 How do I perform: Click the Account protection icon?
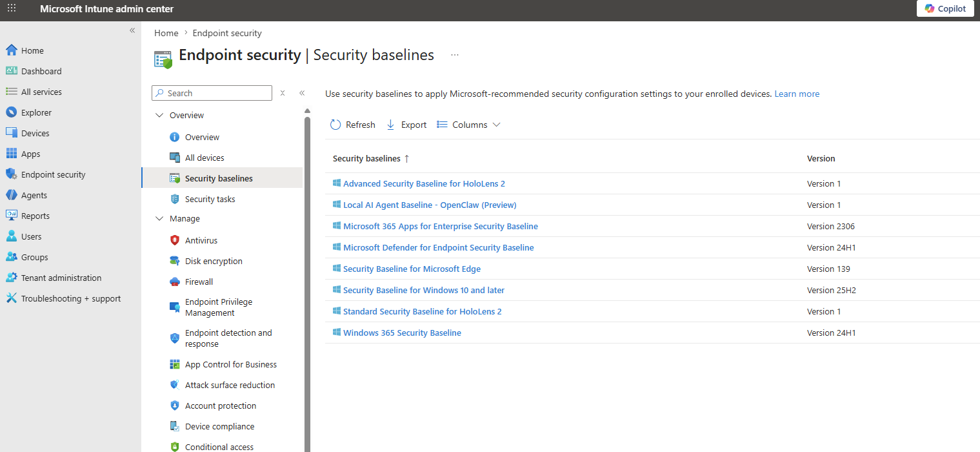(x=174, y=406)
